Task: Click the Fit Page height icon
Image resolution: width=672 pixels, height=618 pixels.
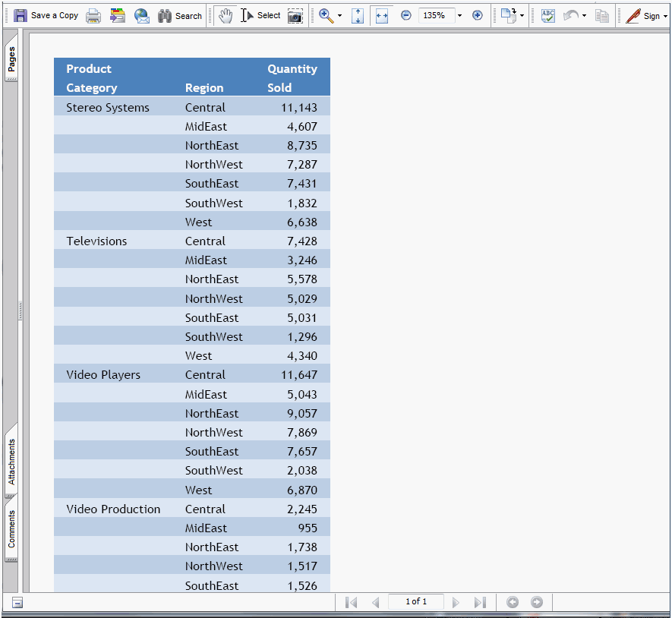Action: 358,16
